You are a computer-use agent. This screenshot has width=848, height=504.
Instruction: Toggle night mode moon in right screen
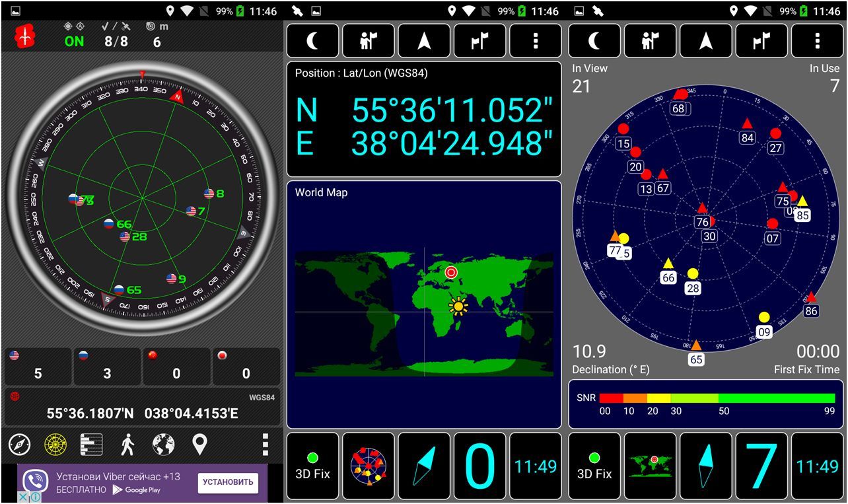coord(594,41)
